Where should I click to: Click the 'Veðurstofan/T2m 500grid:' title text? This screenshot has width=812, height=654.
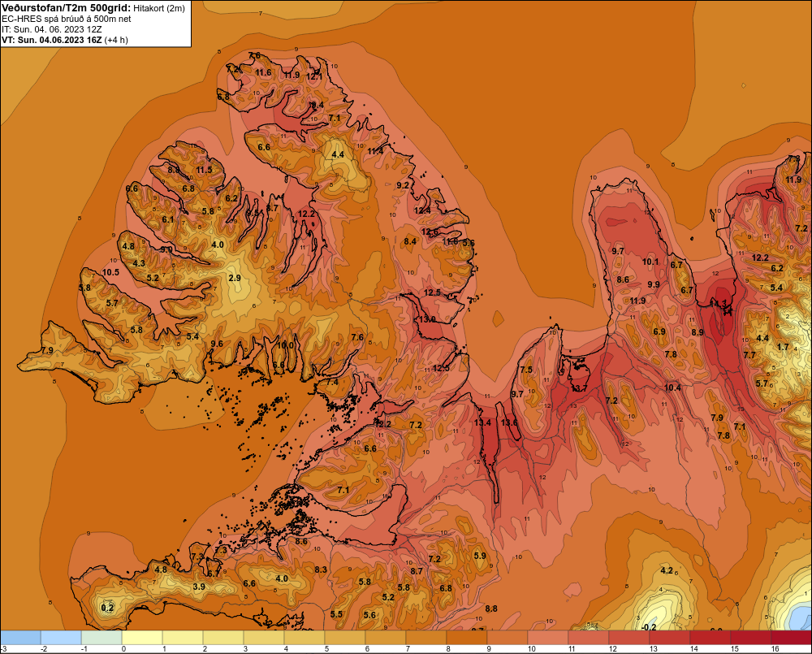pos(67,8)
